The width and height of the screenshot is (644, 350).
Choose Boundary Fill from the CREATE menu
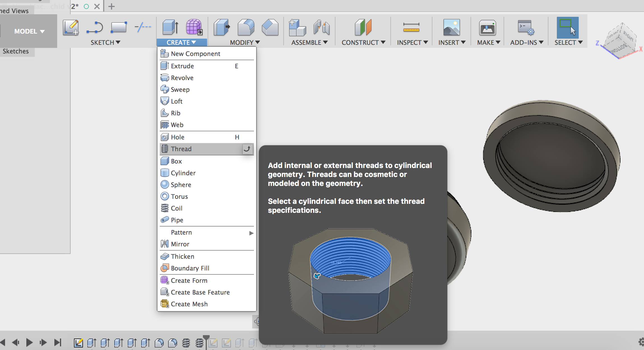tap(207, 268)
